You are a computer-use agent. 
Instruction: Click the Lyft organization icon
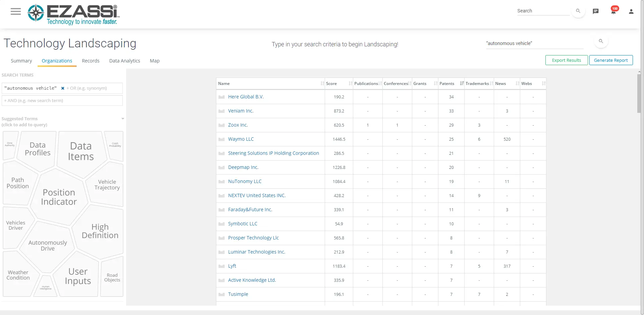pyautogui.click(x=221, y=266)
